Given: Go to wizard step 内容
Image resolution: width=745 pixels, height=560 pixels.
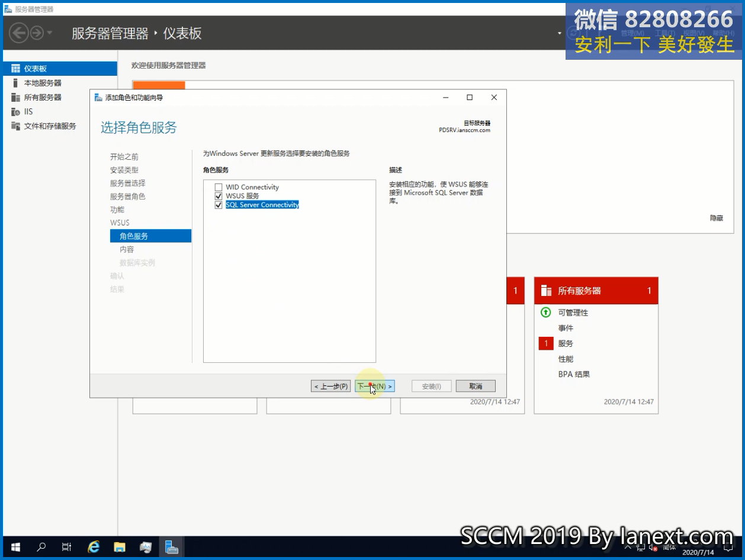Looking at the screenshot, I should pyautogui.click(x=127, y=249).
